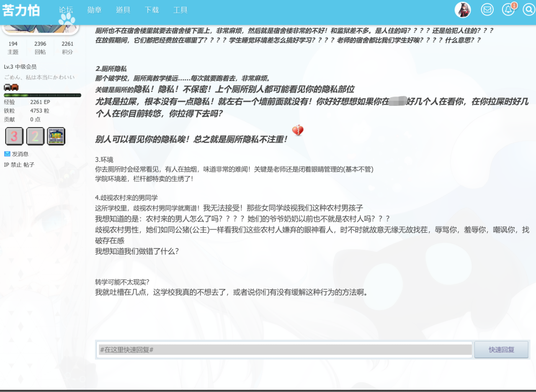Click the user rank minecart icons
This screenshot has width=536, height=392.
[11, 87]
